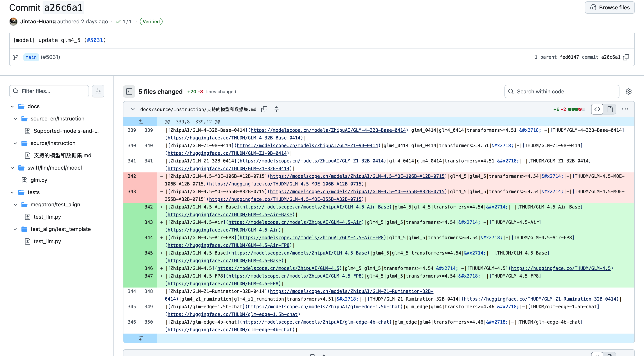Collapse the docs folder in tree
644x356 pixels.
[x=12, y=106]
